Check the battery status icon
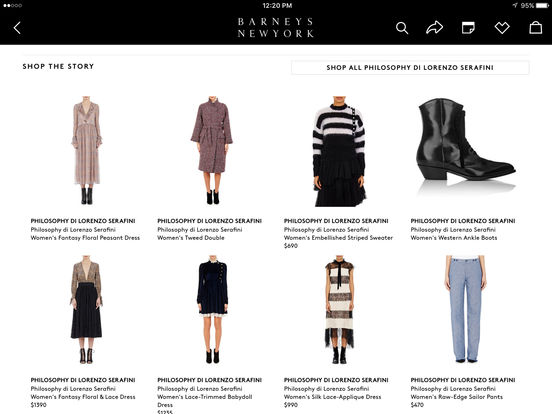Screen dimensions: 552x414 pyautogui.click(x=542, y=5)
